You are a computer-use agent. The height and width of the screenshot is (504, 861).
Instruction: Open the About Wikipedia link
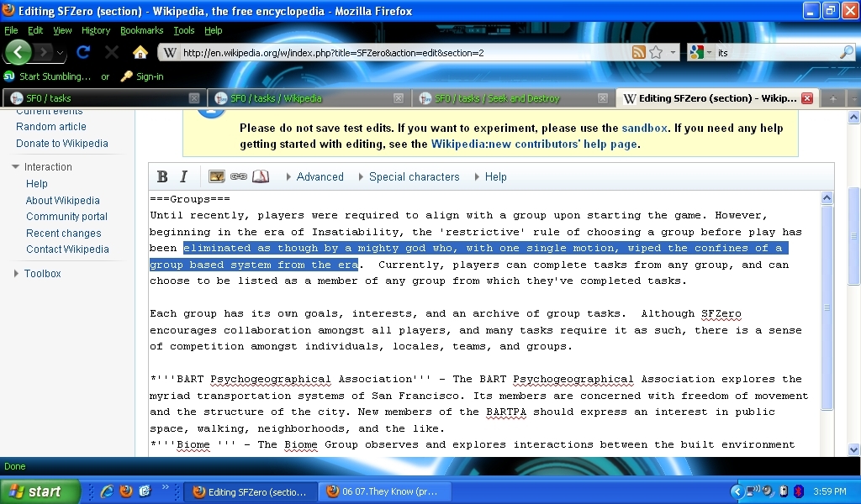[62, 201]
